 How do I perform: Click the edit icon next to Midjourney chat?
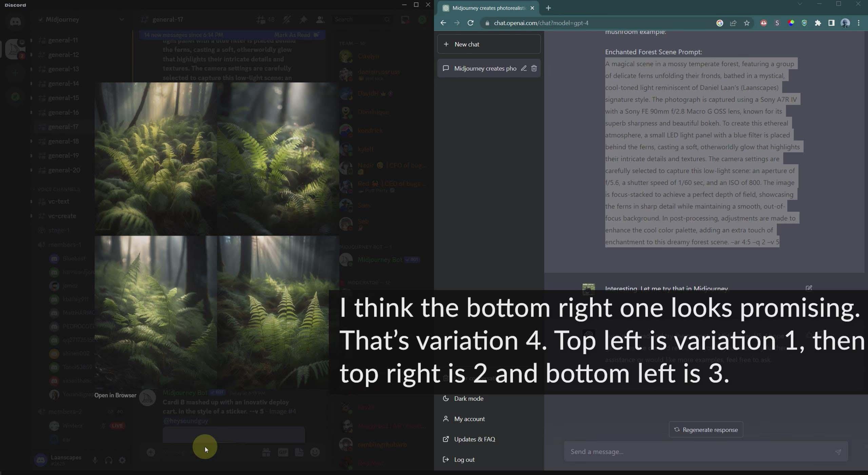click(522, 69)
